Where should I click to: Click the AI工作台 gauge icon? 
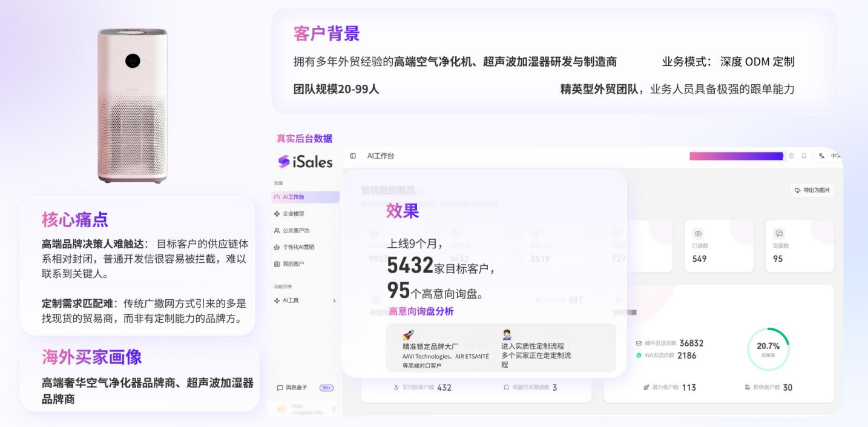(x=277, y=197)
